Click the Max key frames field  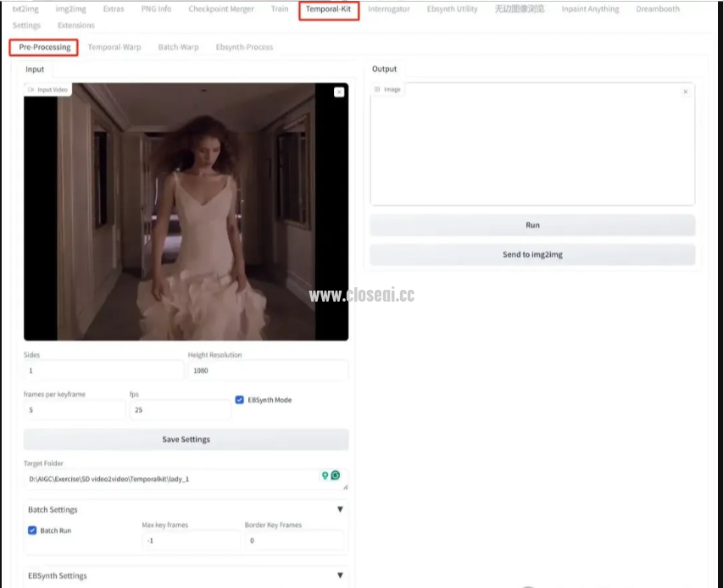192,540
